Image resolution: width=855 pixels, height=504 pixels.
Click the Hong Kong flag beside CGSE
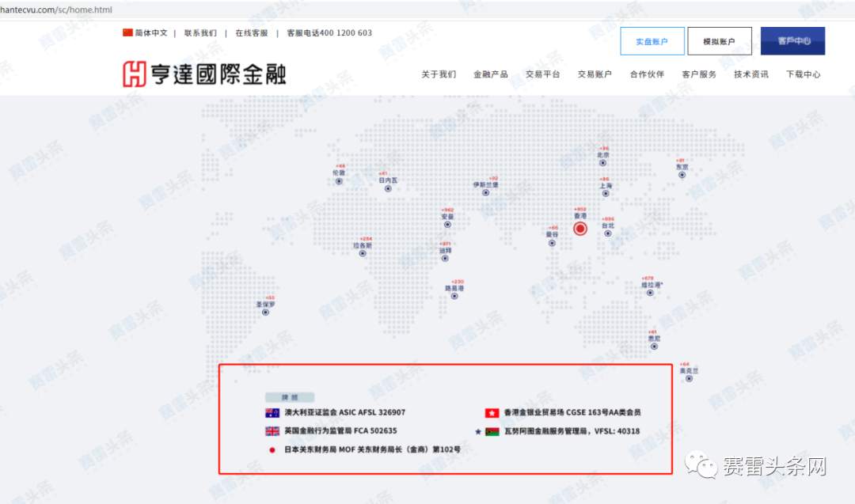pos(492,413)
